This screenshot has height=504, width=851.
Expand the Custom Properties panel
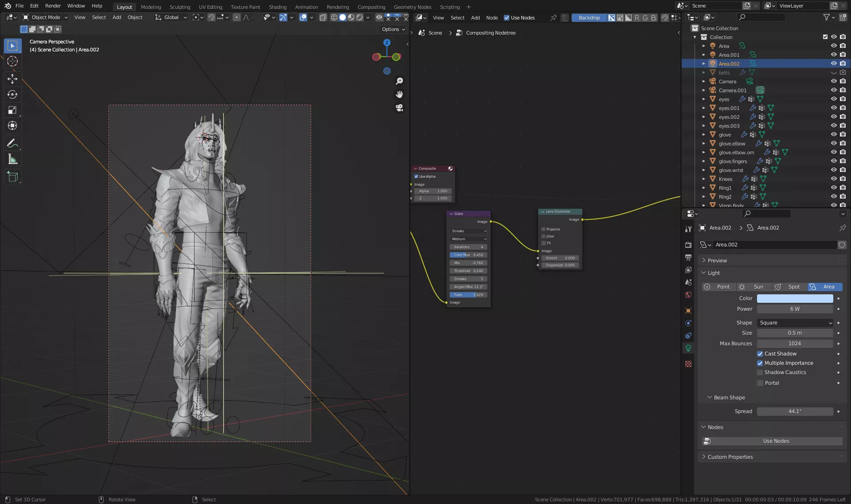coord(730,457)
